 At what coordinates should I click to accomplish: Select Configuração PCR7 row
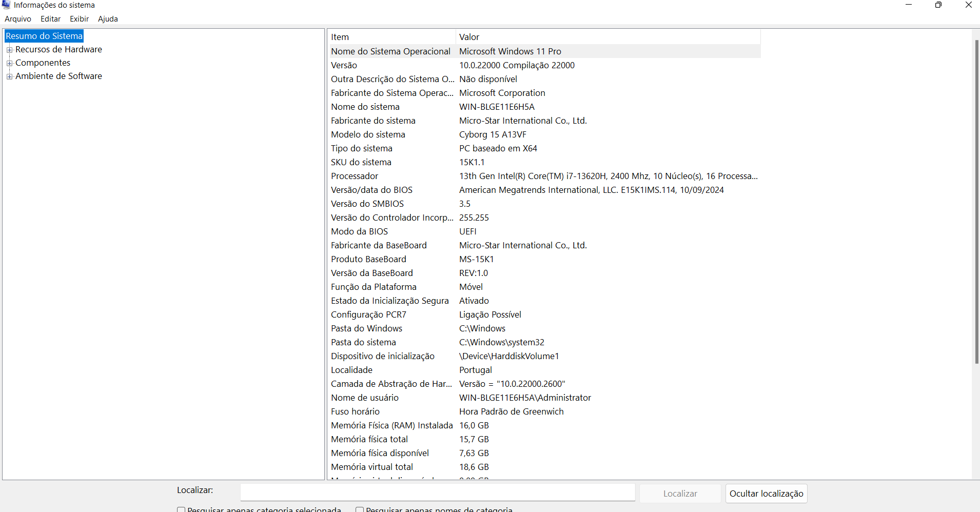(544, 314)
